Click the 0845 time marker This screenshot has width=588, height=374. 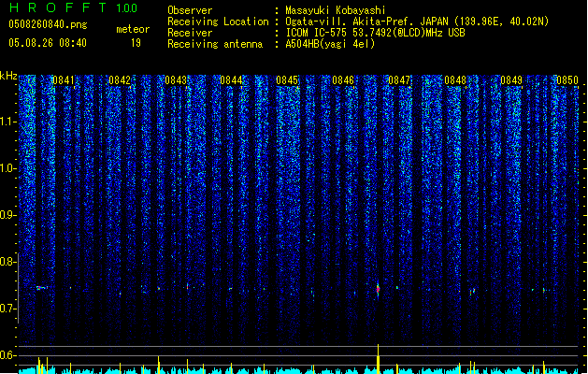287,80
